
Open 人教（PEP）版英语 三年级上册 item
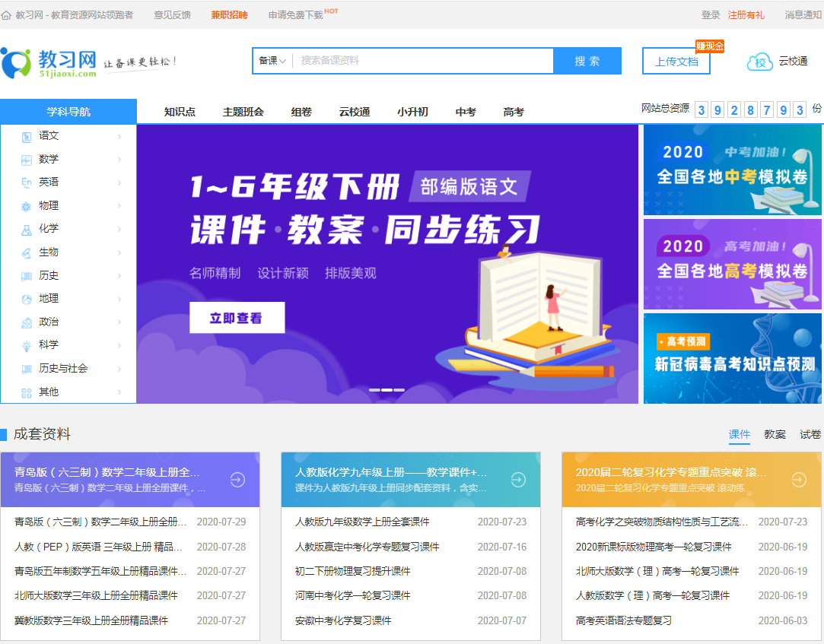click(x=98, y=547)
